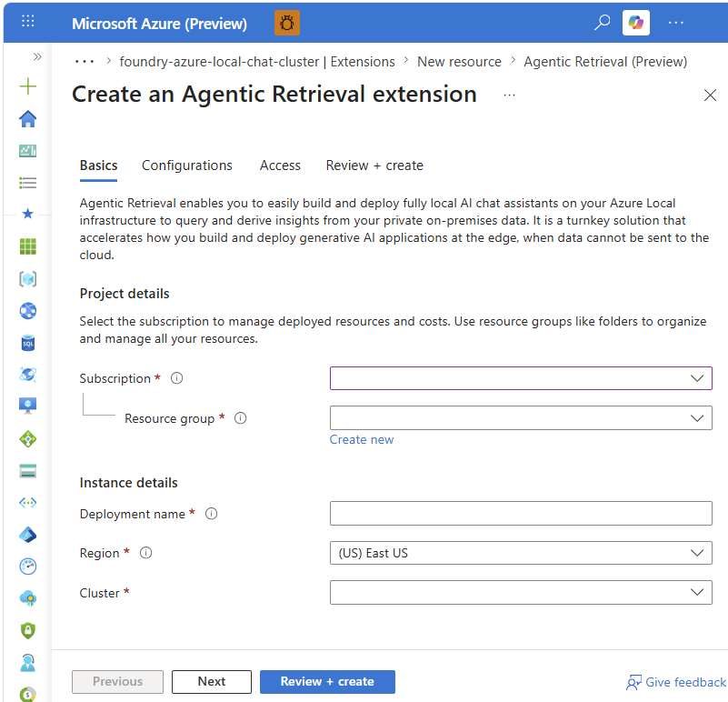Go to Home via sidebar house icon
Image resolution: width=728 pixels, height=702 pixels.
click(x=28, y=118)
